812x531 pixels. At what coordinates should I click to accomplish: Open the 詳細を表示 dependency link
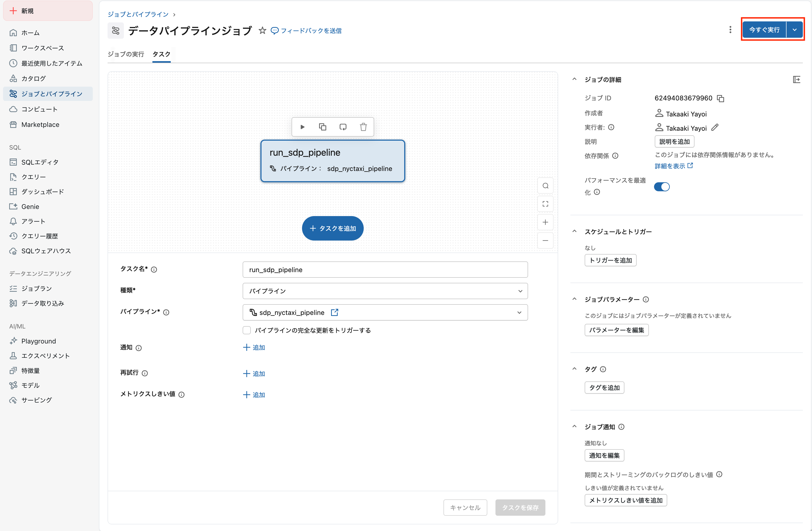[x=670, y=166]
